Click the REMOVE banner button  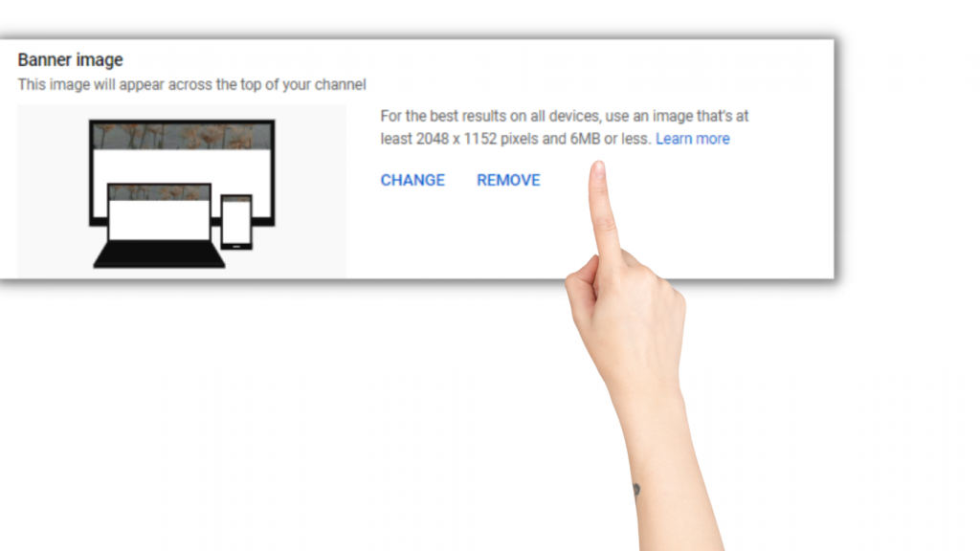pos(508,180)
